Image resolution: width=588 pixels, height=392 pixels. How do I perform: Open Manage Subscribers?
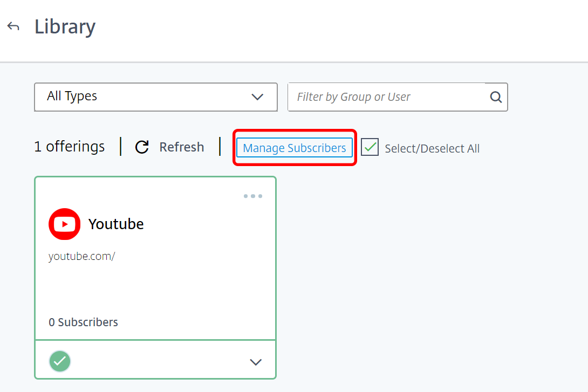(295, 148)
